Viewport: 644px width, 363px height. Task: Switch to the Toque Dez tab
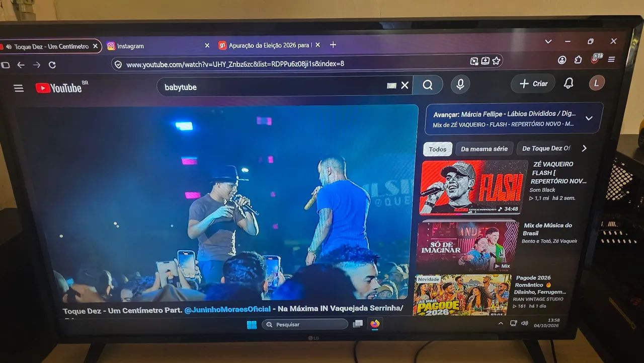click(x=50, y=46)
